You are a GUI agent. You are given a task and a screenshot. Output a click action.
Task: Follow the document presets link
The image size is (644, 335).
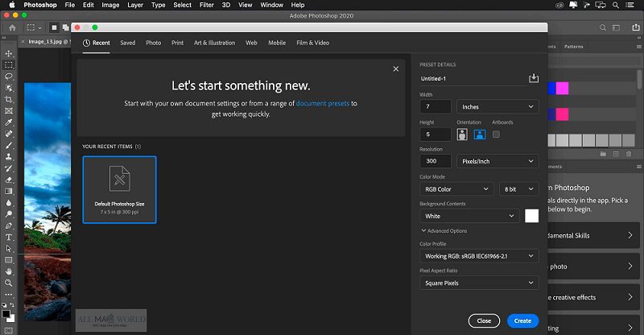tap(323, 103)
